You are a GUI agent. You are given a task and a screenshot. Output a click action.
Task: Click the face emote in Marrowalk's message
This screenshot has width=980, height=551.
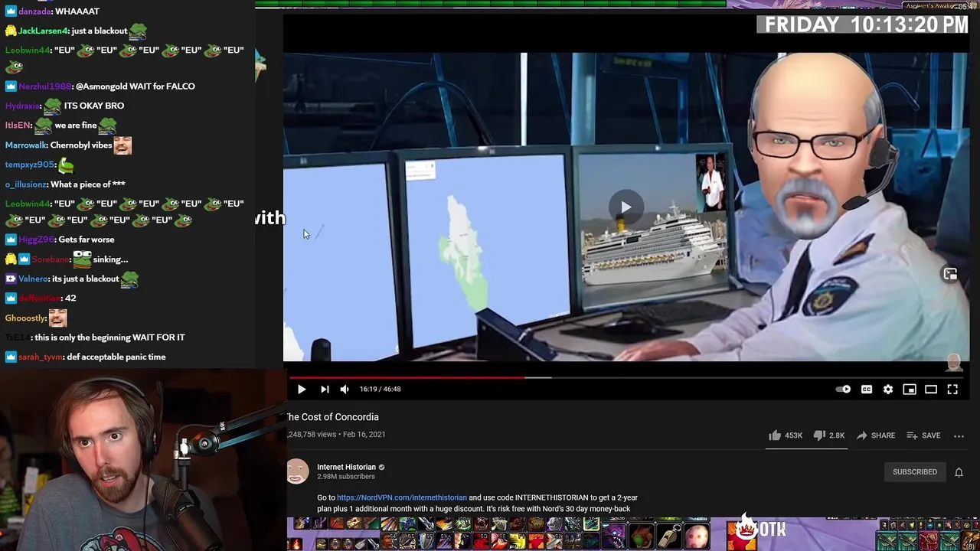coord(122,145)
